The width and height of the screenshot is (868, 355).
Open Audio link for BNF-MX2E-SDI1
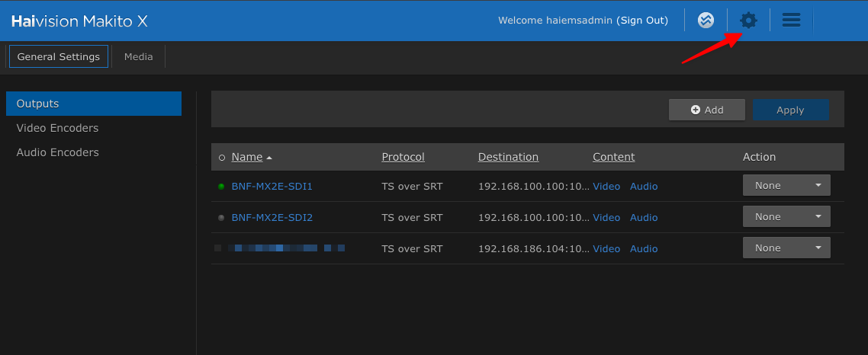[644, 187]
